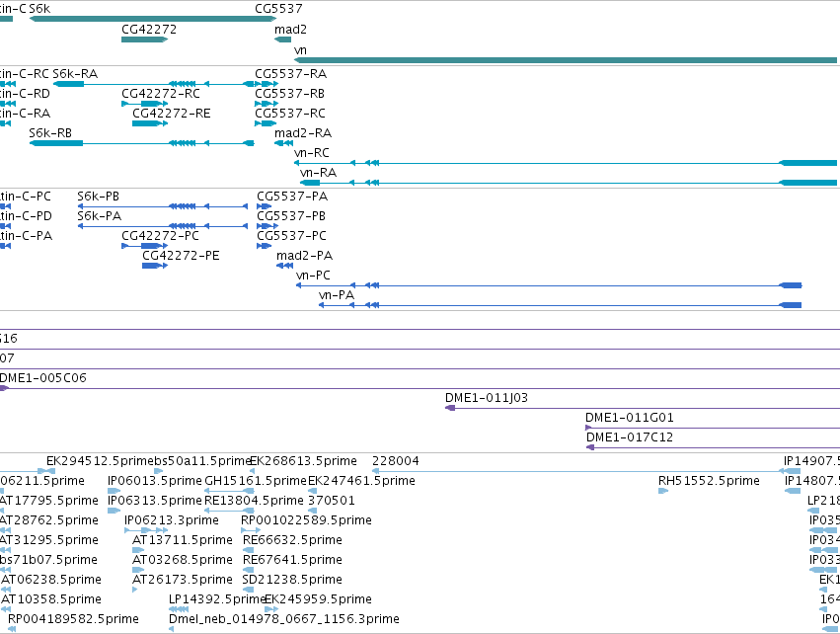Image resolution: width=840 pixels, height=634 pixels.
Task: Click the CG42272 gene feature
Action: point(145,40)
